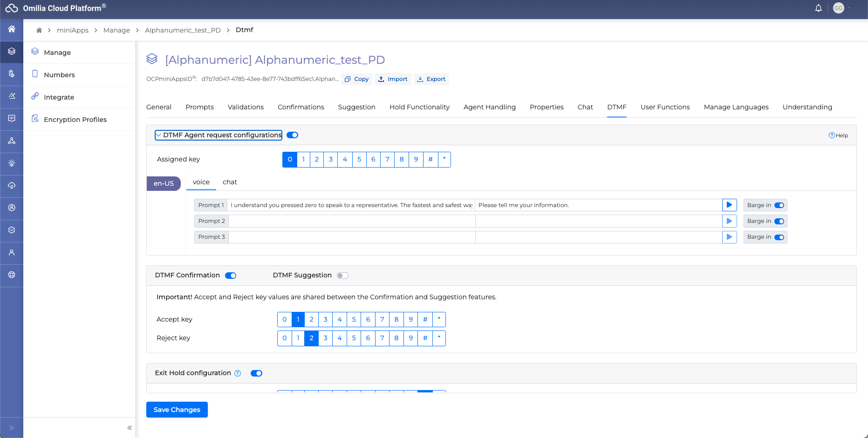Collapse the left sidebar panel
This screenshot has width=868, height=438.
point(130,428)
